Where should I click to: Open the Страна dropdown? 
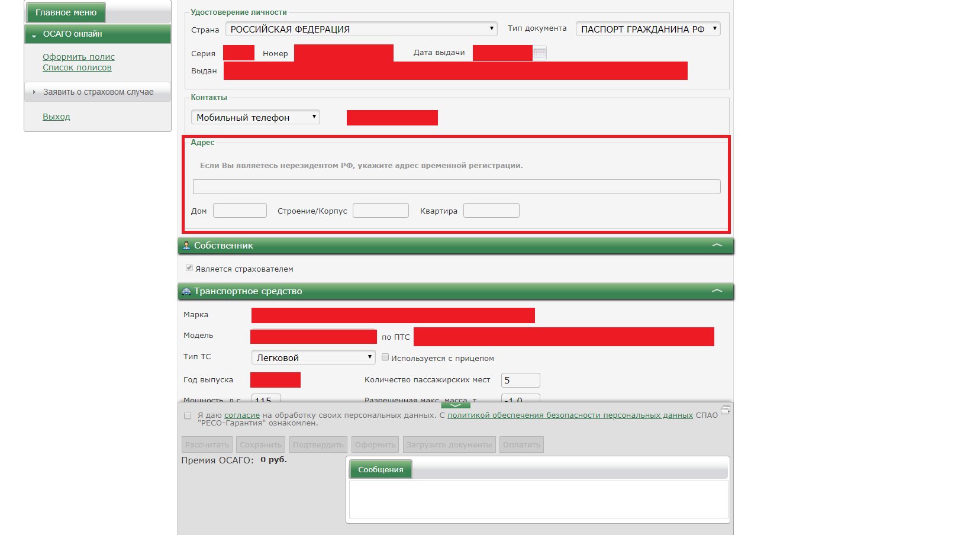pos(362,29)
